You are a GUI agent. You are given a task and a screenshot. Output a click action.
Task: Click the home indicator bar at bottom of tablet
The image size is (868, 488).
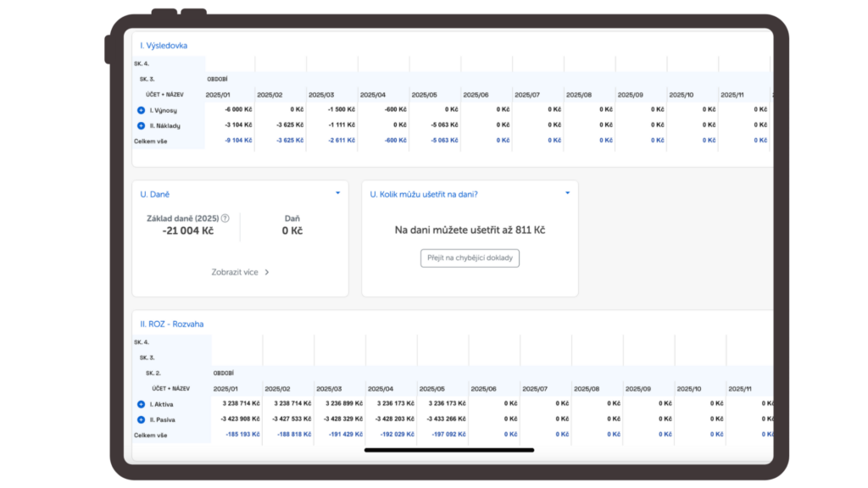coord(449,451)
